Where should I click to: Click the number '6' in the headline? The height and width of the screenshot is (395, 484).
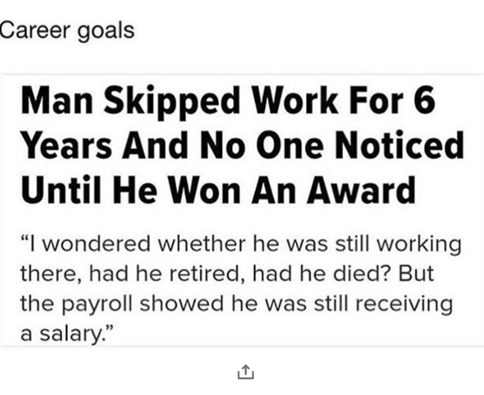tap(424, 100)
